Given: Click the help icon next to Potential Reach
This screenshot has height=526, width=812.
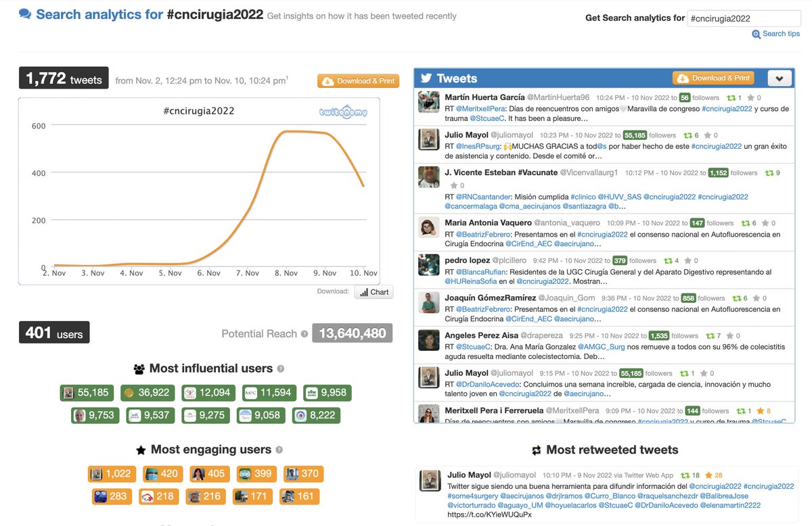Looking at the screenshot, I should click(x=304, y=334).
